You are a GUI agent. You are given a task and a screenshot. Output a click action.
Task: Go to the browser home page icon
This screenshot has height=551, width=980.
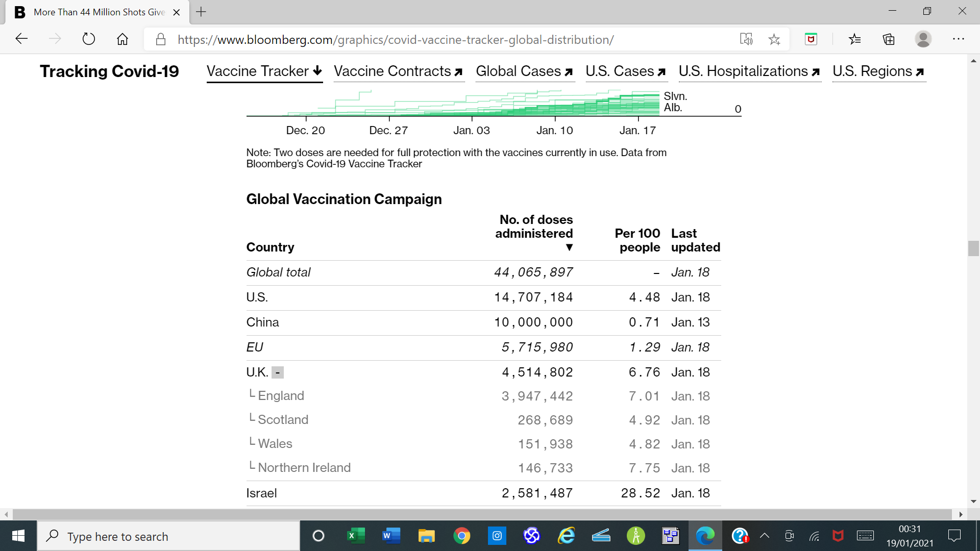(122, 39)
